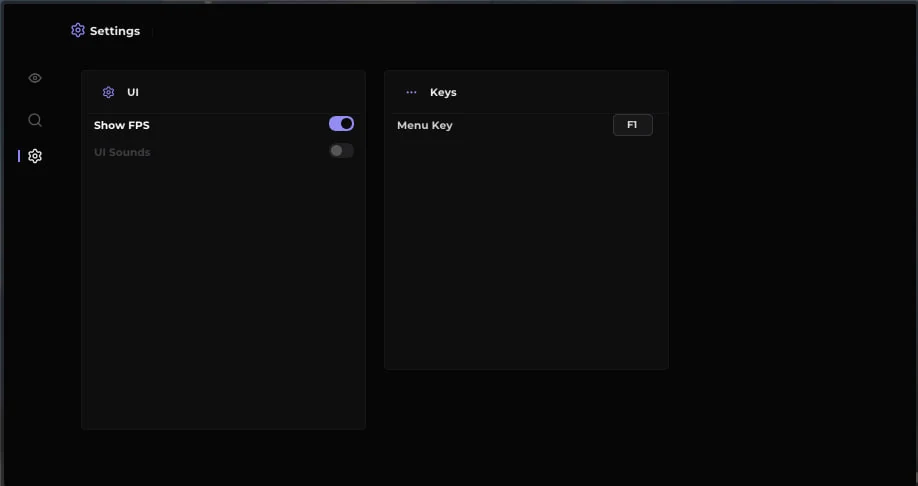Click the Show FPS label
The width and height of the screenshot is (918, 486).
[x=122, y=125]
